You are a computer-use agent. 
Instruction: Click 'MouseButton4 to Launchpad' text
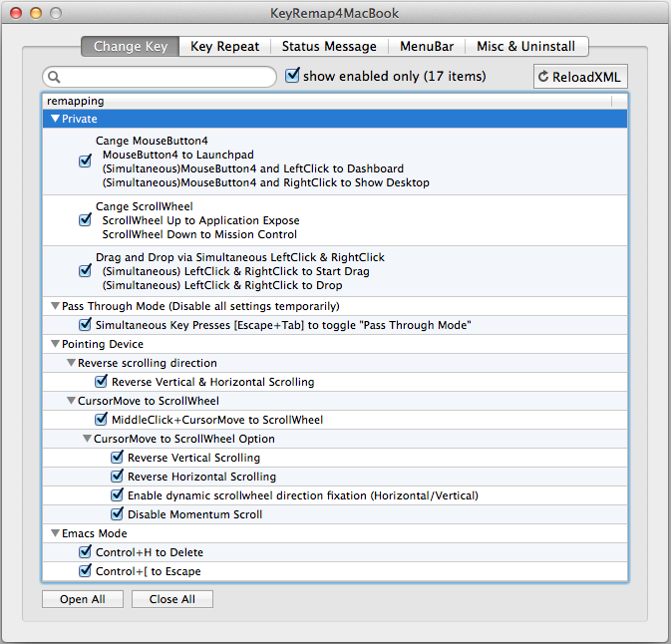coord(178,155)
